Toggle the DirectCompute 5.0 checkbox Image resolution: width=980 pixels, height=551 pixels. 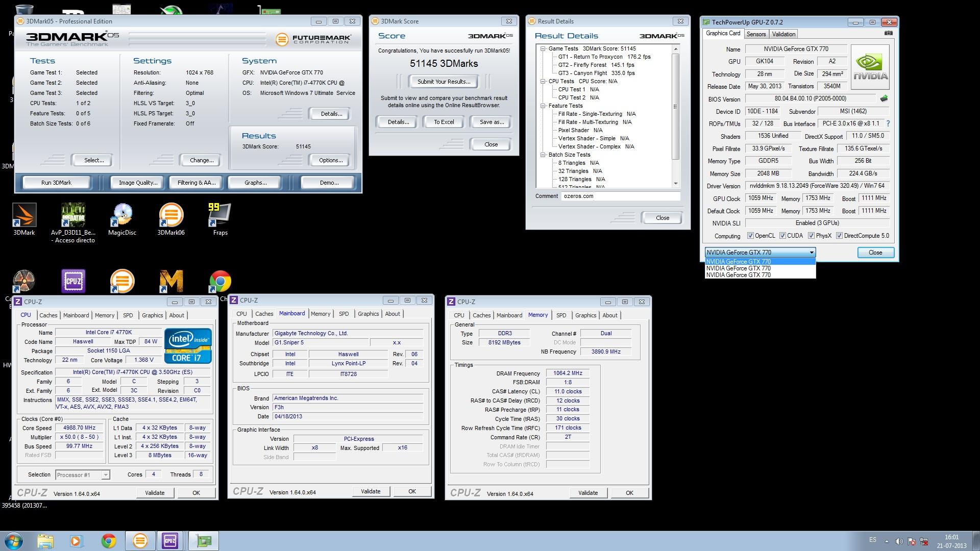pos(839,236)
